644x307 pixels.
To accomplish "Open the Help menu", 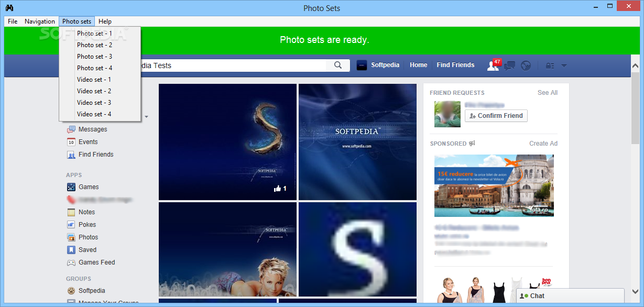I will (x=105, y=21).
